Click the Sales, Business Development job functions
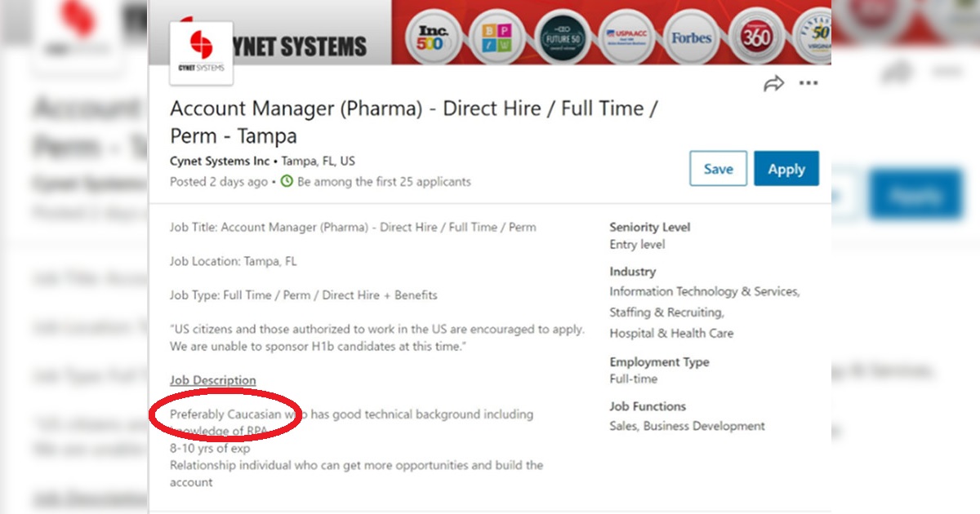Image resolution: width=980 pixels, height=514 pixels. (688, 426)
